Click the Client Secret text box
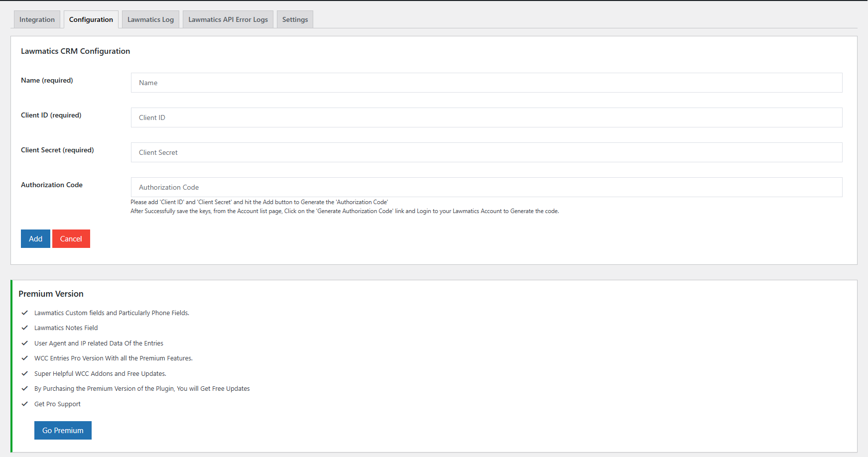Image resolution: width=868 pixels, height=457 pixels. (487, 152)
